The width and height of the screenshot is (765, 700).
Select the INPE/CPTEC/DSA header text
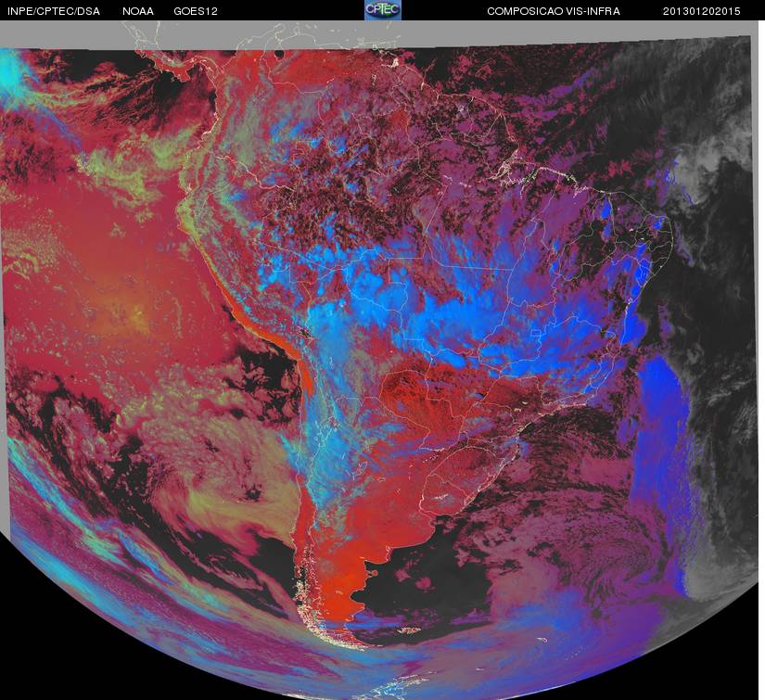pos(54,11)
